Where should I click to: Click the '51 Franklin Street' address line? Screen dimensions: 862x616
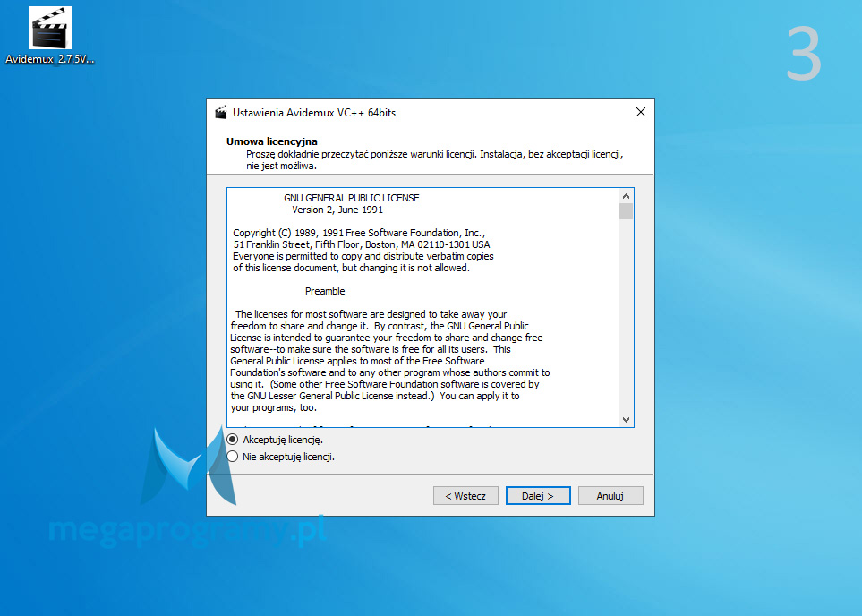pyautogui.click(x=362, y=244)
